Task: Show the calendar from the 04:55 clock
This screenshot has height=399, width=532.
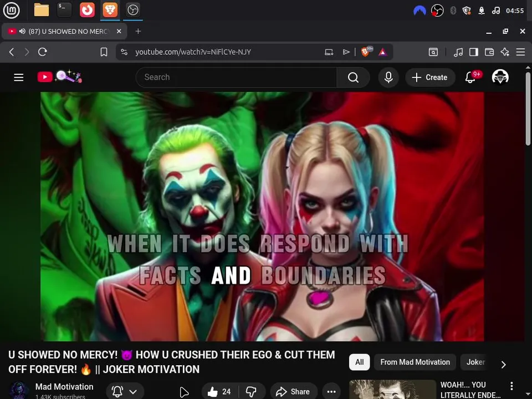Action: tap(515, 11)
